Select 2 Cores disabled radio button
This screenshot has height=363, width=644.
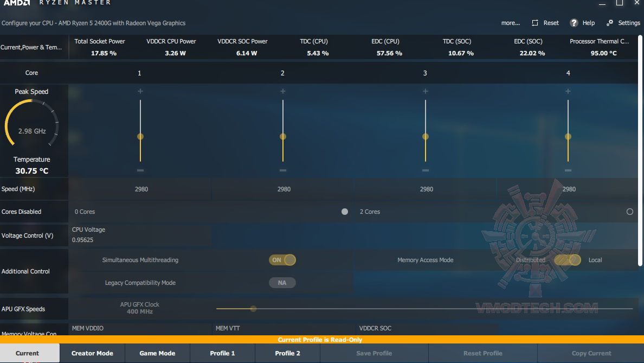[629, 212]
